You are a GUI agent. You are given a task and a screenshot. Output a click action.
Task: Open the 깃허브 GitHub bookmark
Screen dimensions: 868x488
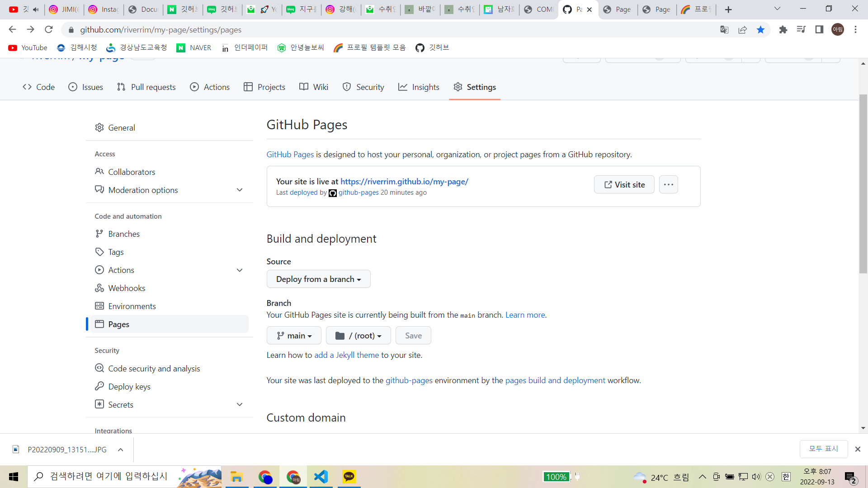432,47
